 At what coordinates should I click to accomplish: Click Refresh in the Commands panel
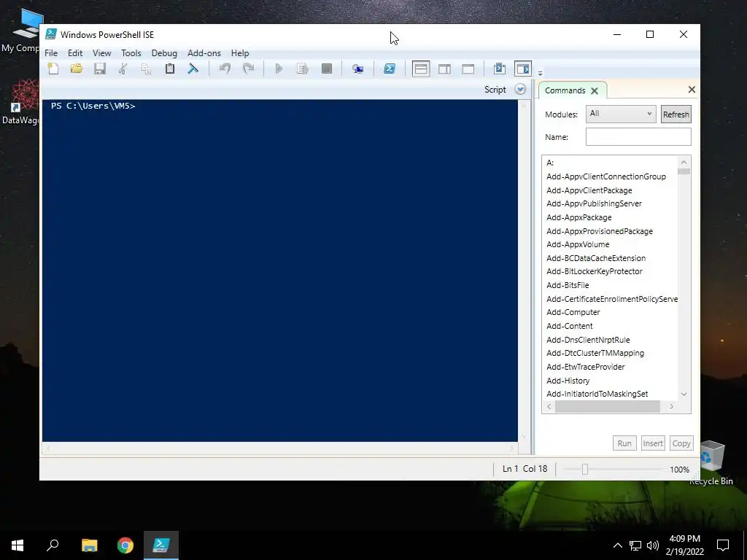point(676,114)
